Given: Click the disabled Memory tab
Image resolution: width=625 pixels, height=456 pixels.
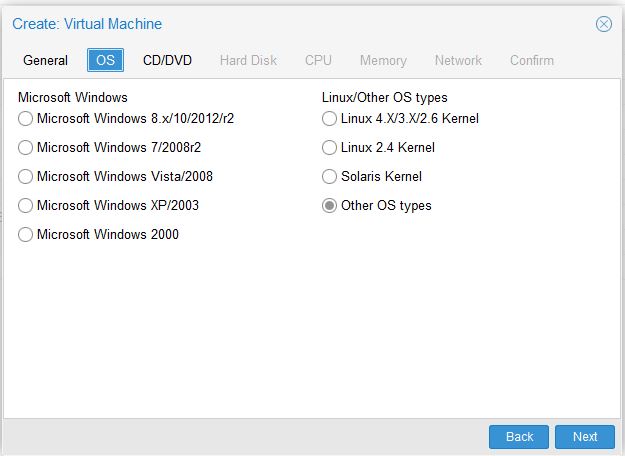Looking at the screenshot, I should (383, 60).
